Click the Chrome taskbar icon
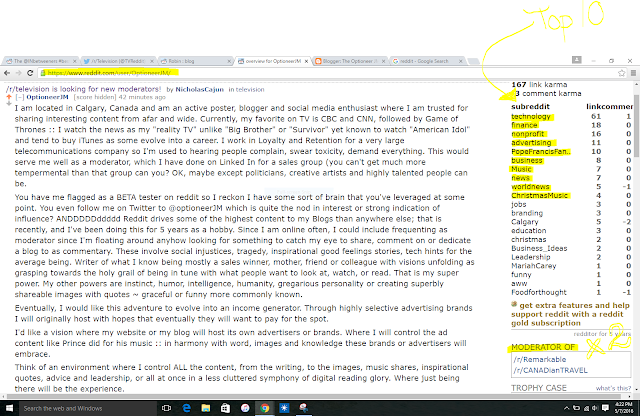 (x=264, y=408)
